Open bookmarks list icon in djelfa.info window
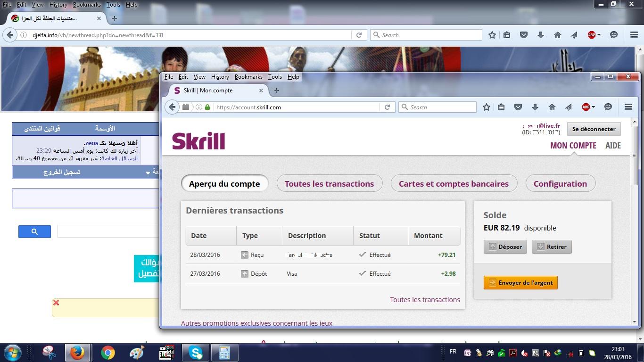 coord(507,35)
